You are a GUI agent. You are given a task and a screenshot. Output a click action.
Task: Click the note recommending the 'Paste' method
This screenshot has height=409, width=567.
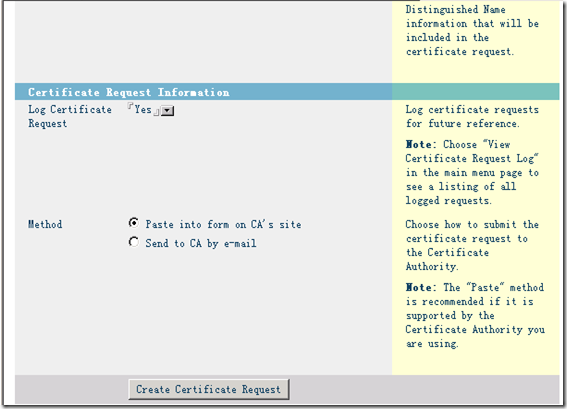(475, 315)
